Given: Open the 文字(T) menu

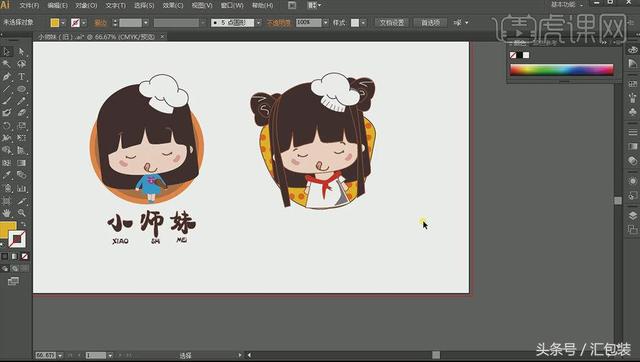Looking at the screenshot, I should click(116, 6).
